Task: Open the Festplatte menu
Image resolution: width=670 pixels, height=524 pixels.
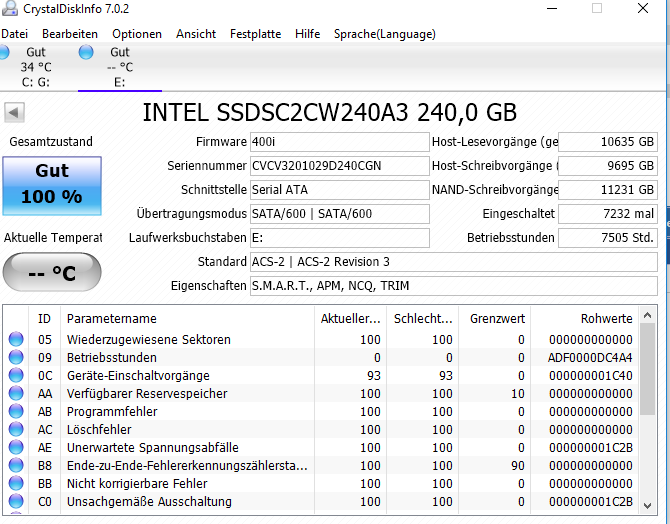Action: [x=255, y=34]
